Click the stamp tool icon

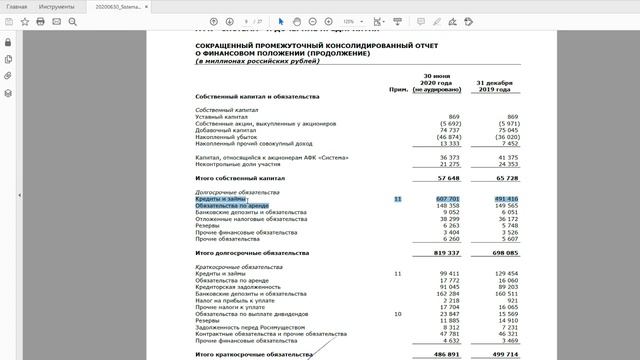click(x=469, y=22)
